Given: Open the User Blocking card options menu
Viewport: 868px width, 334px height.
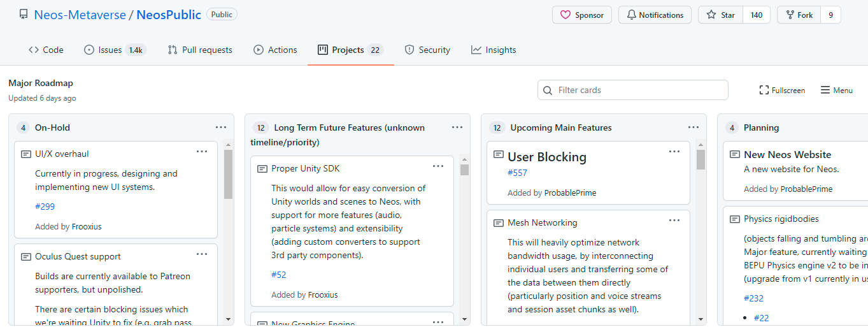Looking at the screenshot, I should pos(674,152).
